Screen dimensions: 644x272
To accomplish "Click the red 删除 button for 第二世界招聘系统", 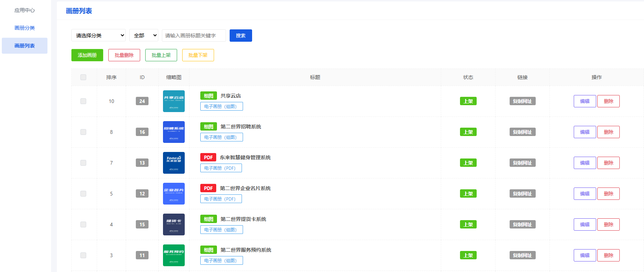I will 608,132.
